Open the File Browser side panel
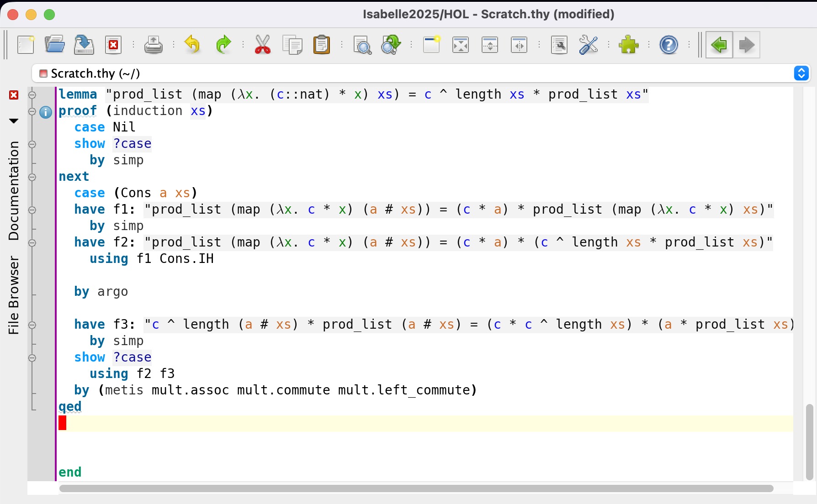Screen dimensions: 817x504 pyautogui.click(x=14, y=295)
